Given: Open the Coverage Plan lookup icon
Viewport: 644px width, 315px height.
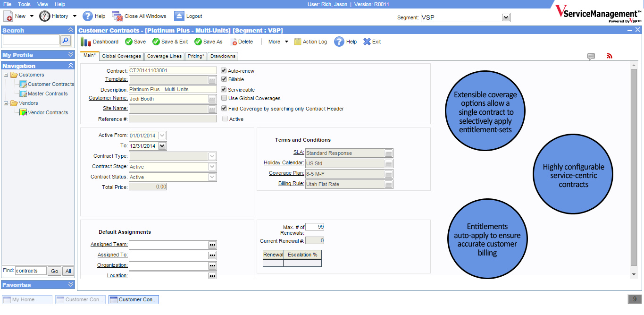Looking at the screenshot, I should coord(389,174).
